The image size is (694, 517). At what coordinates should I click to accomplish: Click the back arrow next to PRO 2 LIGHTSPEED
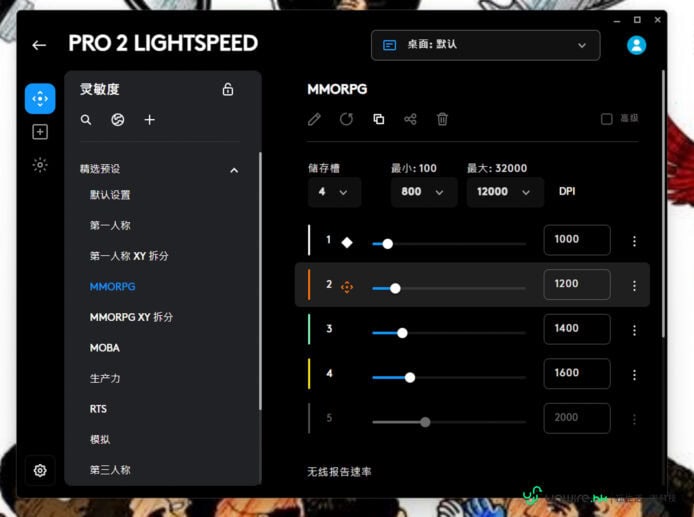(39, 45)
